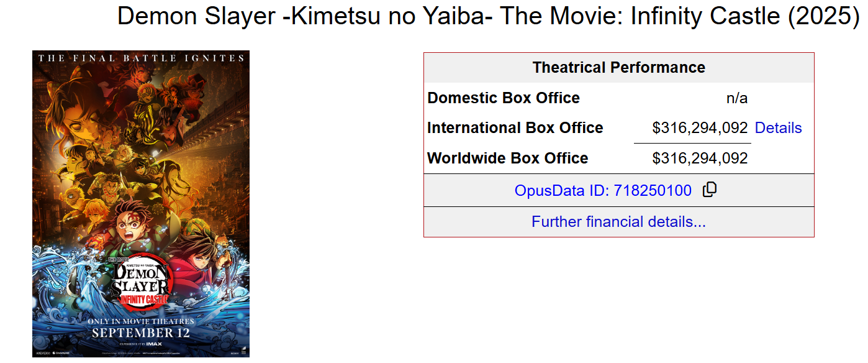Click Only In Movie Theatres poster text
Image resolution: width=868 pixels, height=363 pixels.
click(141, 321)
